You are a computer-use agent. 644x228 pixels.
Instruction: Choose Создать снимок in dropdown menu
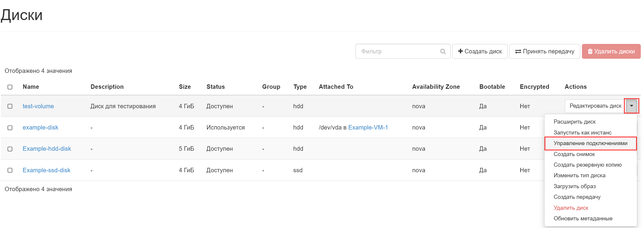point(574,154)
